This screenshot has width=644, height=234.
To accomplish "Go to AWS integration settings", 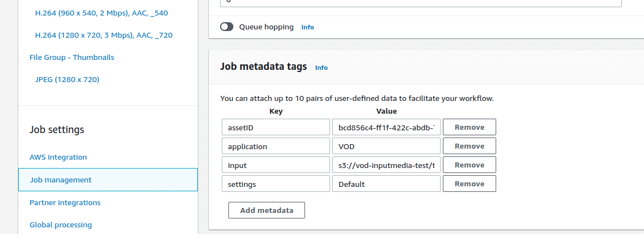I will pos(58,157).
